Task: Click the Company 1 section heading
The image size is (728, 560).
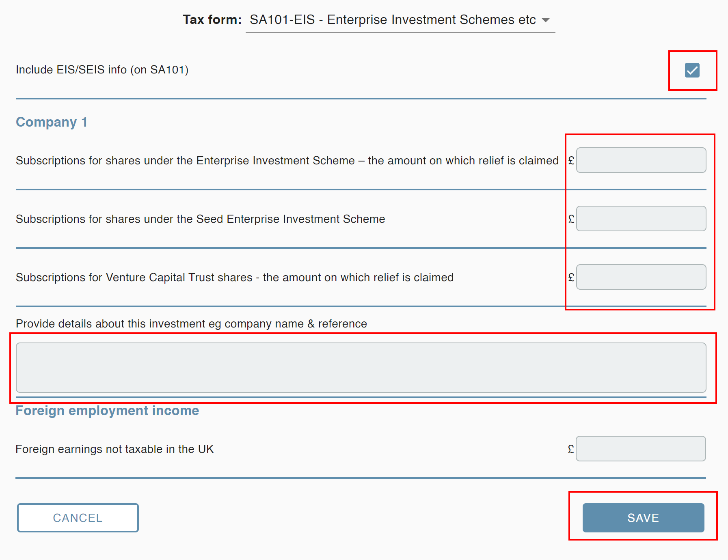Action: [x=52, y=122]
